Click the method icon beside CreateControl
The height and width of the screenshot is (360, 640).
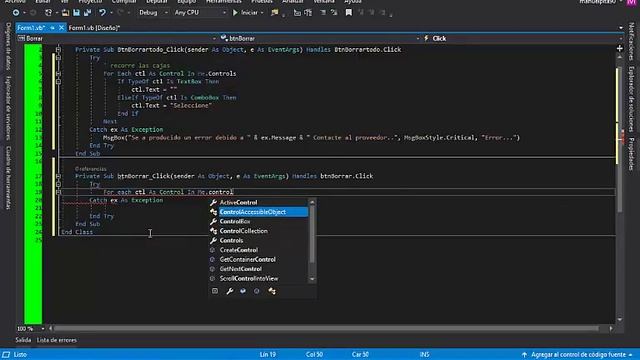(212, 250)
